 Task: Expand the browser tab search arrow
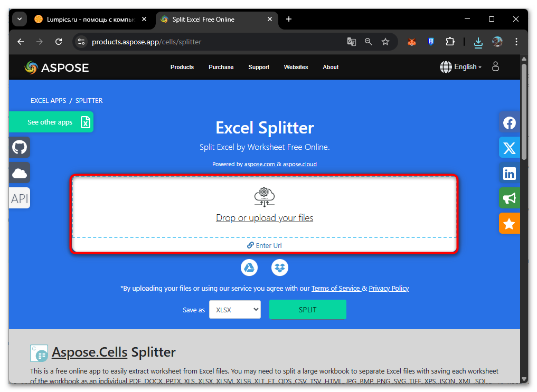(19, 18)
